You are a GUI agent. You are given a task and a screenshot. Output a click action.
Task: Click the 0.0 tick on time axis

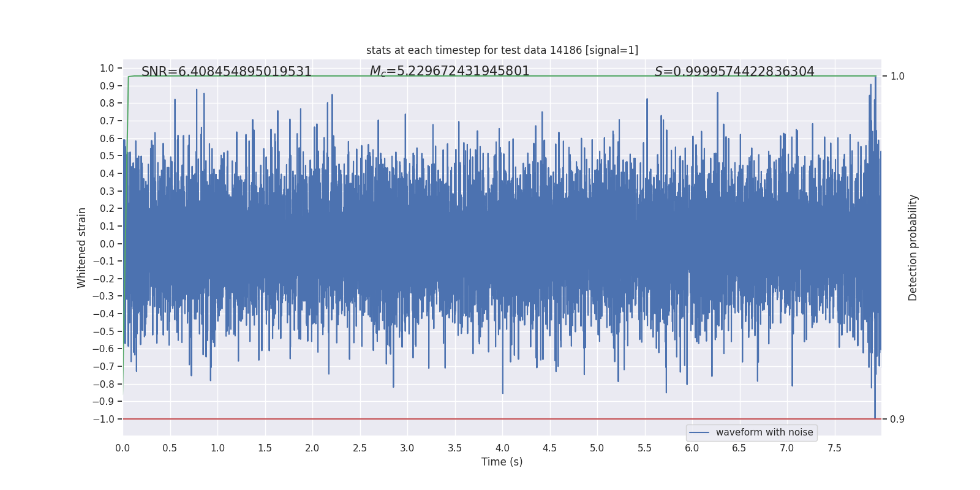coord(123,448)
